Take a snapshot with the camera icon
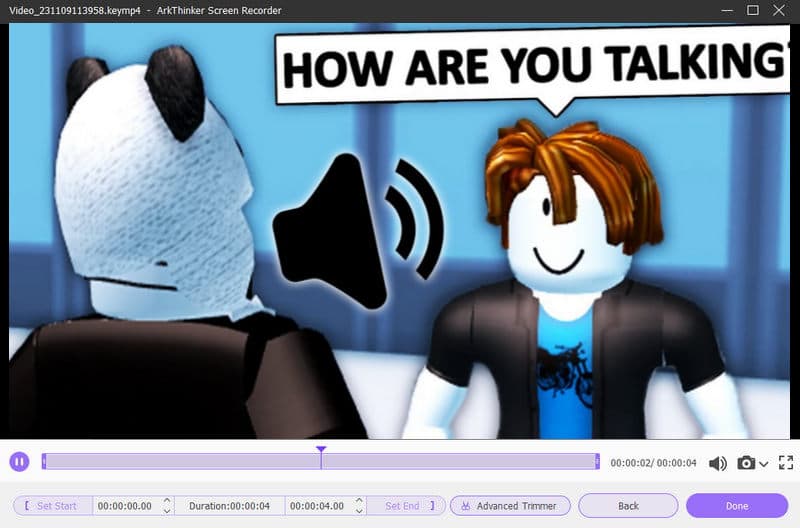 tap(746, 463)
